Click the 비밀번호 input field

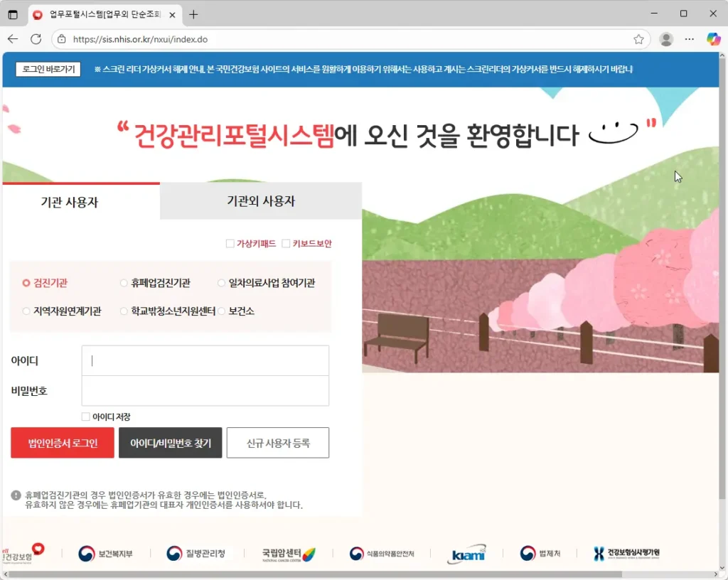tap(205, 391)
